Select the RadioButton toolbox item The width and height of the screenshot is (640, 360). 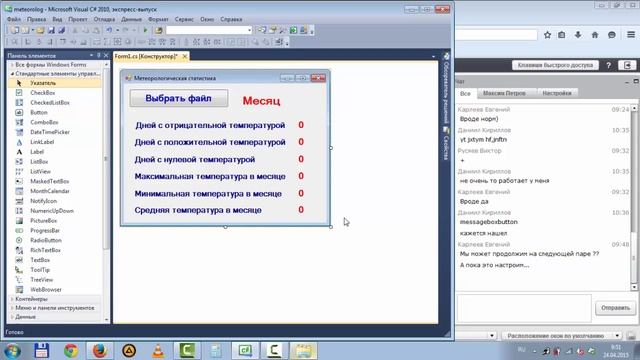(x=46, y=240)
